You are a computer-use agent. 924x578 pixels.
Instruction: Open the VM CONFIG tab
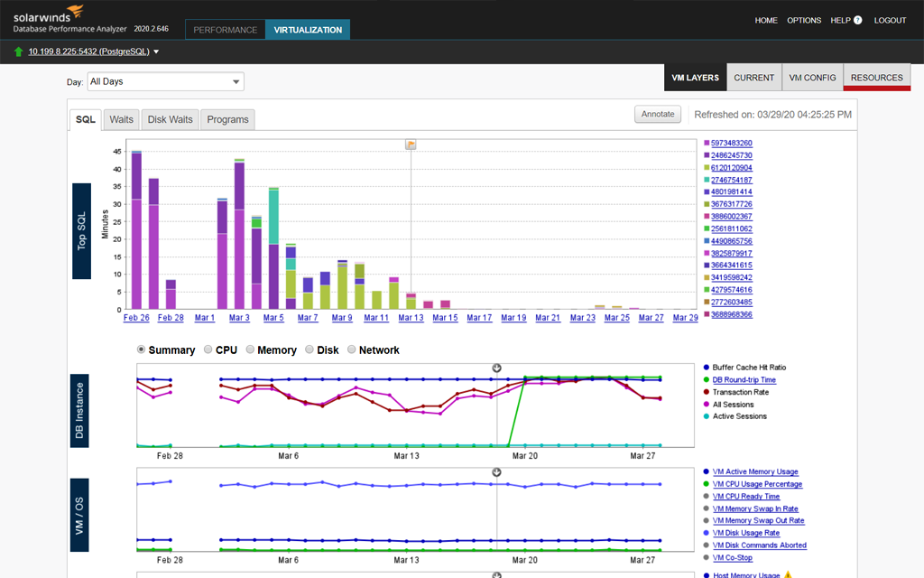pyautogui.click(x=812, y=78)
